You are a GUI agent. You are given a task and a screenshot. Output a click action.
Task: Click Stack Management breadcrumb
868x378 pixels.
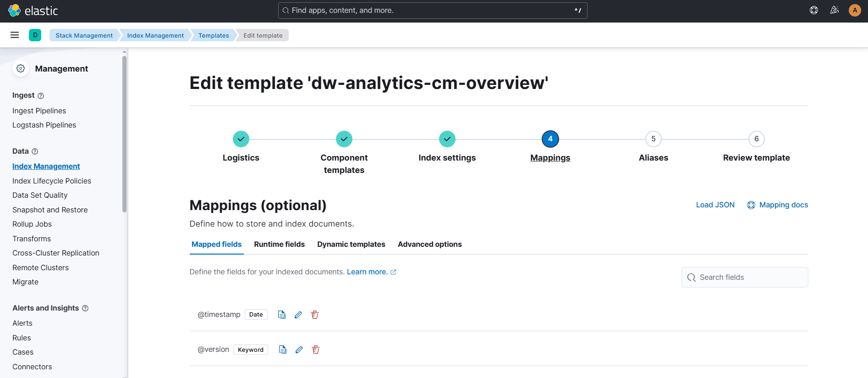pos(84,35)
